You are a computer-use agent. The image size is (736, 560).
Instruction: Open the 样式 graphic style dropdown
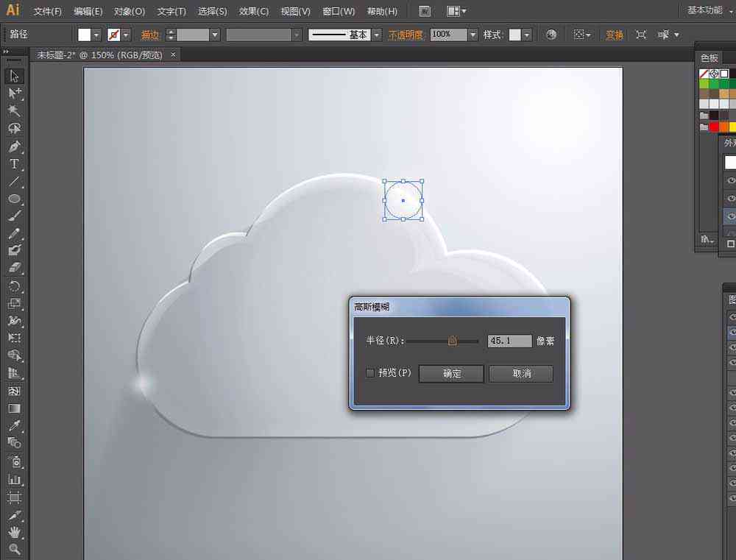527,35
